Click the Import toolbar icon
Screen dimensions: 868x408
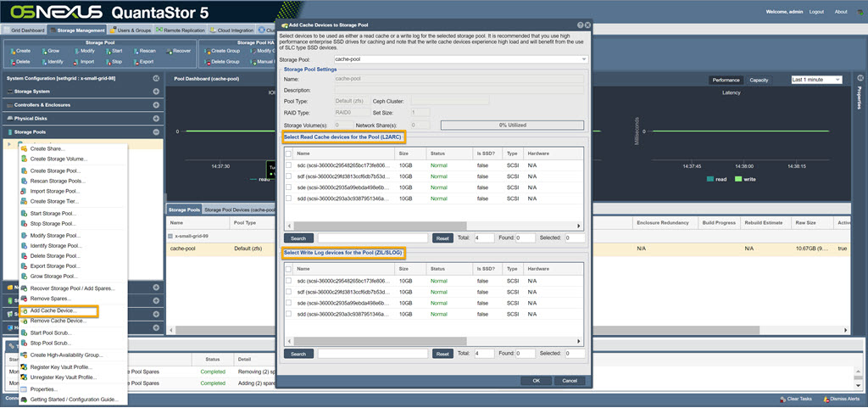click(76, 62)
